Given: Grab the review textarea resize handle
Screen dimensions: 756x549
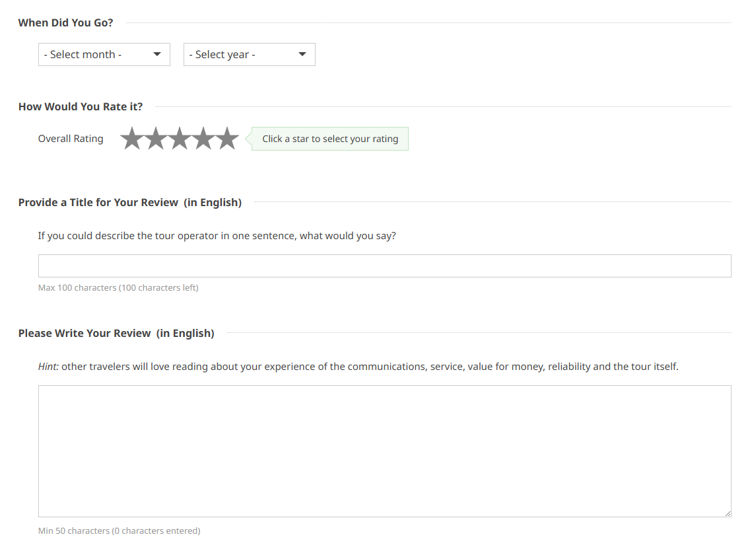Looking at the screenshot, I should pos(728,513).
